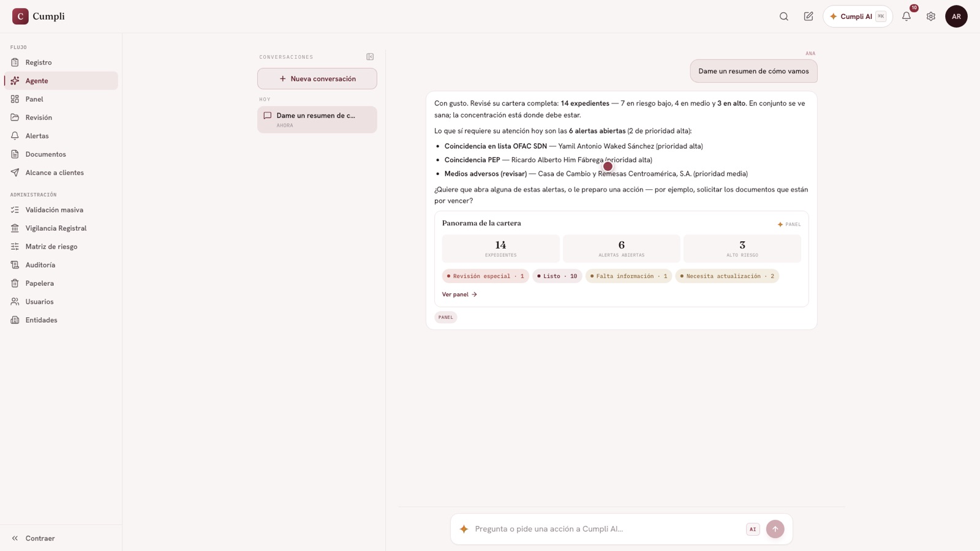Open the Cumpli AI command button

[858, 17]
